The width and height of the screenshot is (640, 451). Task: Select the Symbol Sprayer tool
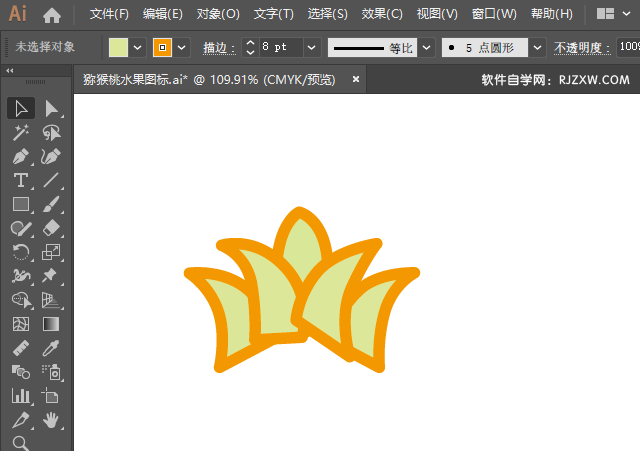pyautogui.click(x=51, y=372)
